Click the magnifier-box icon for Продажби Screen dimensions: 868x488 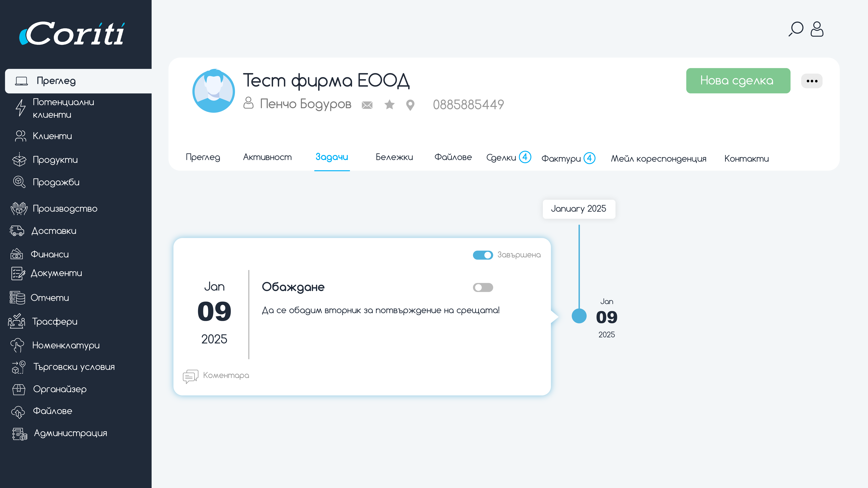pos(19,182)
